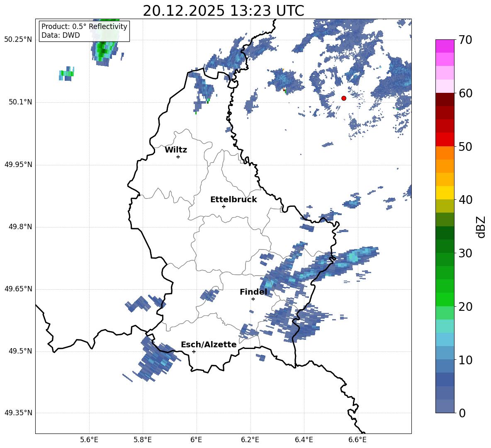Screen dimensions: 491x448
Task: Click the 5.8°E longitude label
Action: tap(143, 440)
